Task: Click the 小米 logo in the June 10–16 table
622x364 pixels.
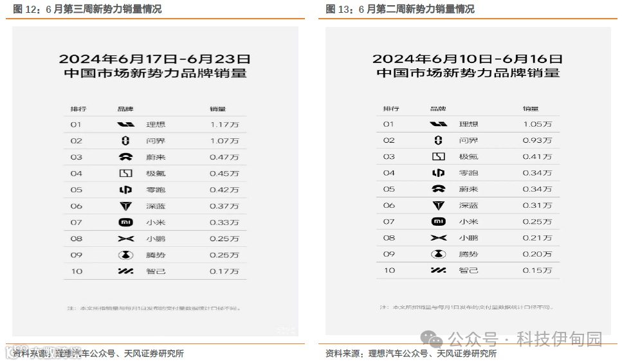Action: [x=438, y=222]
